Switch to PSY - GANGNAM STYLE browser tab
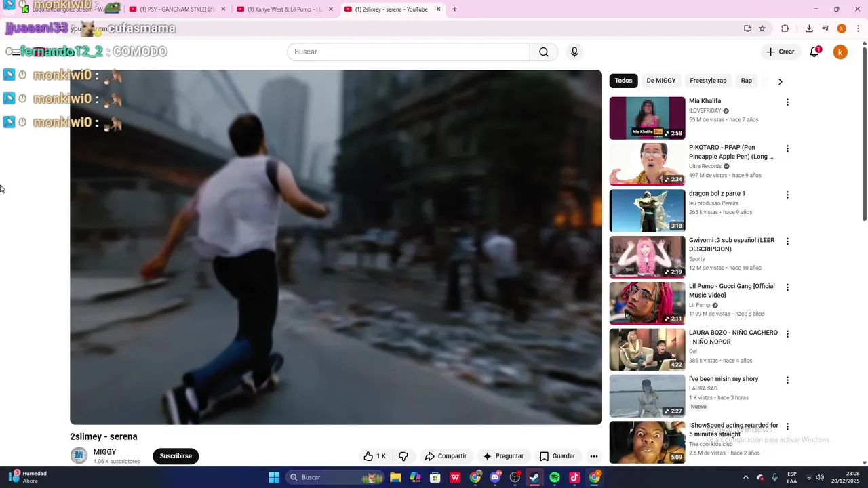Screen dimensions: 868x488 (178, 9)
